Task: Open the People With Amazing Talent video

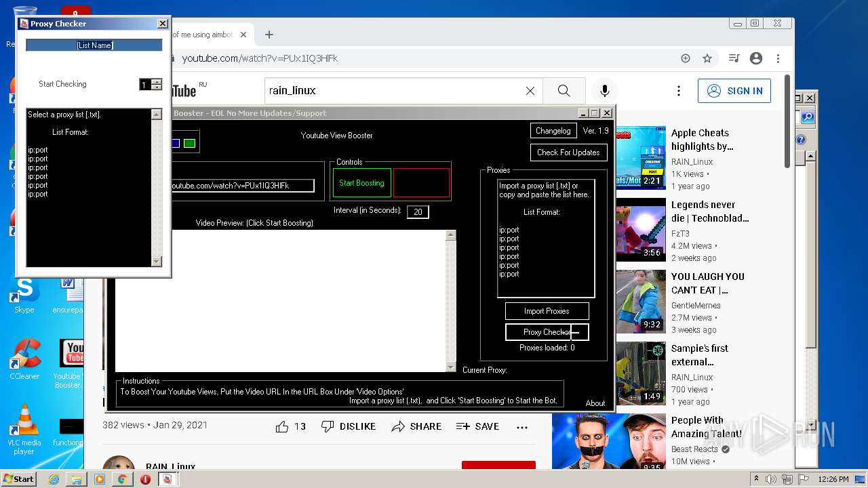Action: [707, 427]
